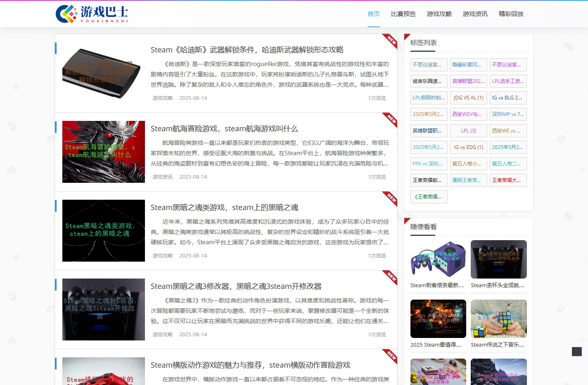Viewport: 588px width, 385px height.
Task: Open the Steam黑暗之魂3修改器 article title
Action: point(236,286)
